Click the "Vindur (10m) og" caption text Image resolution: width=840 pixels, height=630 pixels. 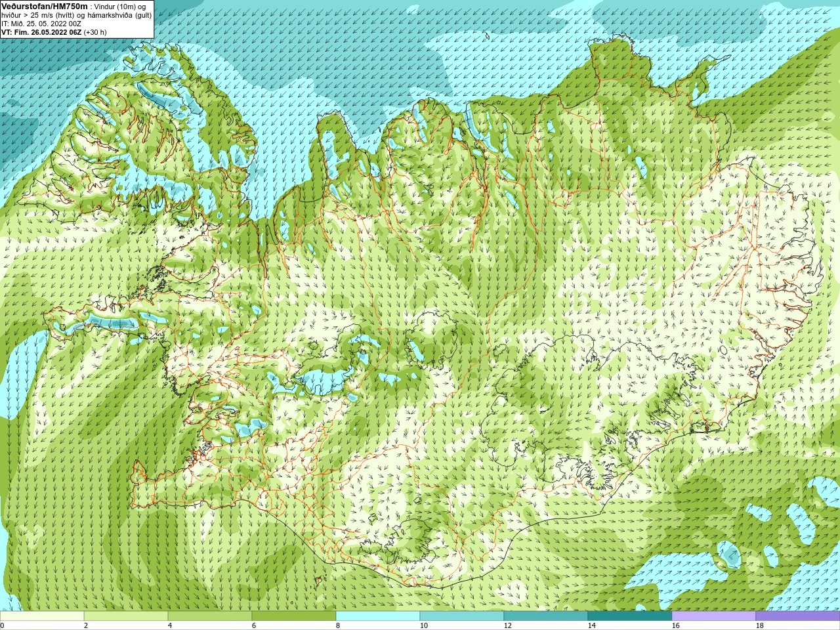[x=121, y=6]
